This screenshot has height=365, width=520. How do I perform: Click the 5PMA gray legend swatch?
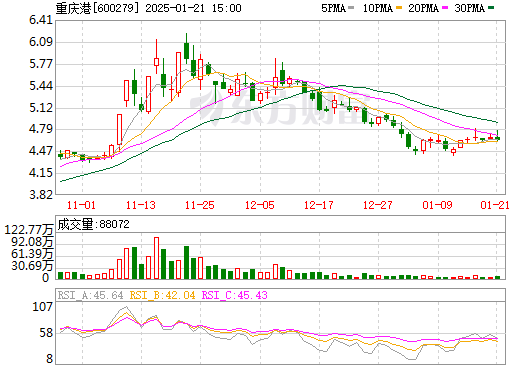(x=351, y=8)
